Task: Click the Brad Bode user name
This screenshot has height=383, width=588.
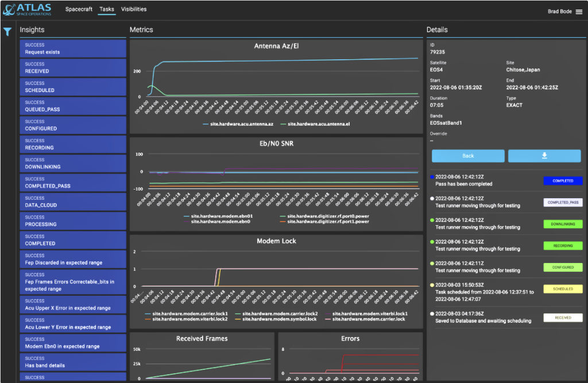Action: pyautogui.click(x=560, y=11)
